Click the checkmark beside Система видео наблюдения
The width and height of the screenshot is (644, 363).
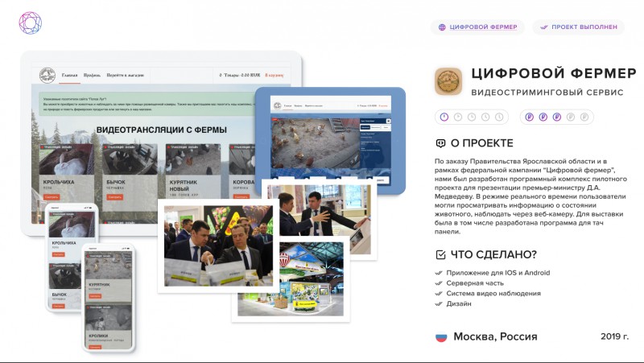pos(438,294)
